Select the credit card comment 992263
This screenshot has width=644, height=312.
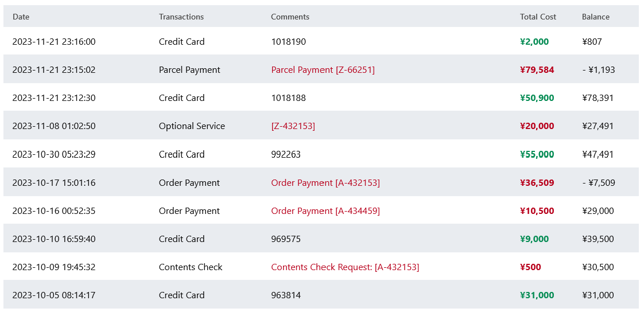coord(285,154)
